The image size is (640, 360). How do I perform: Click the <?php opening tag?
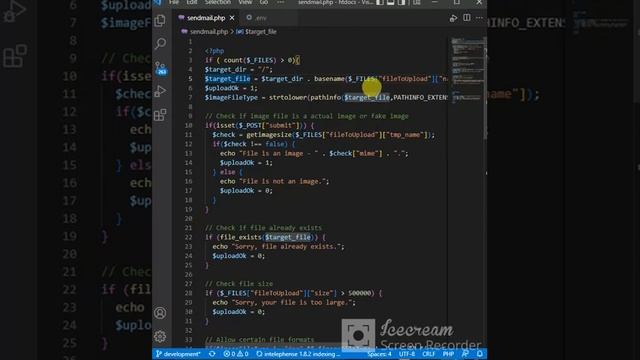[x=214, y=51]
